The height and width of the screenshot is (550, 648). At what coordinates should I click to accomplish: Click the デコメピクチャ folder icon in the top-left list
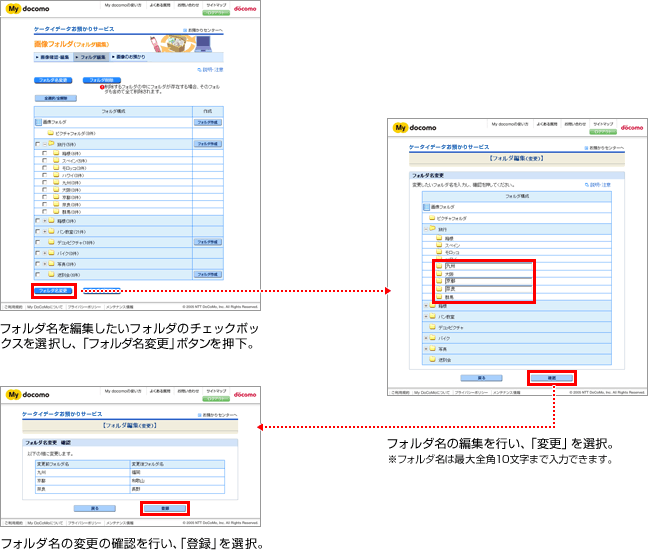pyautogui.click(x=50, y=242)
